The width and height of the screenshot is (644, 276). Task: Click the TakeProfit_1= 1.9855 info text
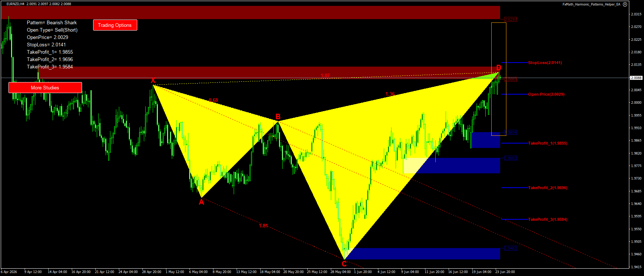pyautogui.click(x=50, y=52)
